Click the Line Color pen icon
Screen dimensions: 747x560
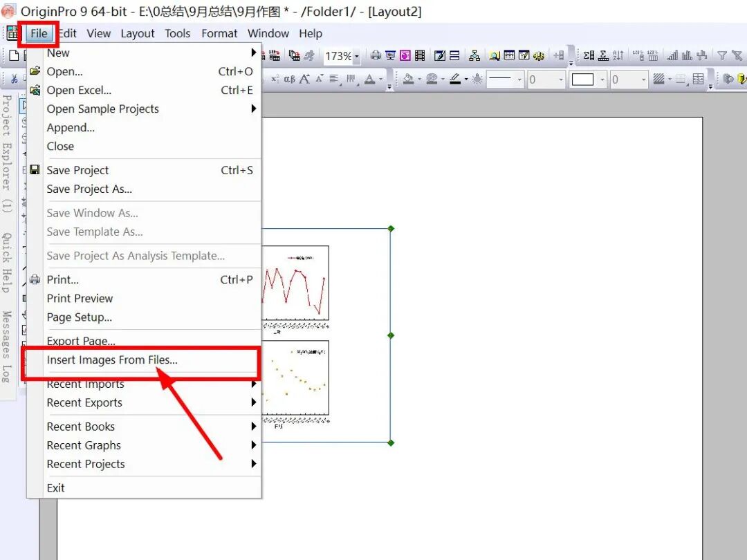pos(455,79)
